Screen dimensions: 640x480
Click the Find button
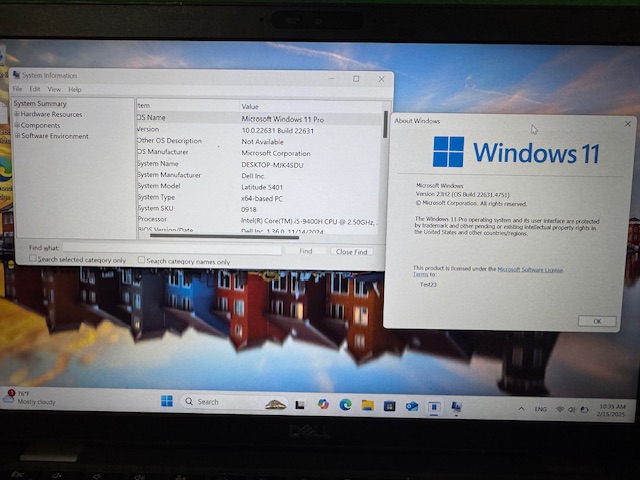(305, 251)
